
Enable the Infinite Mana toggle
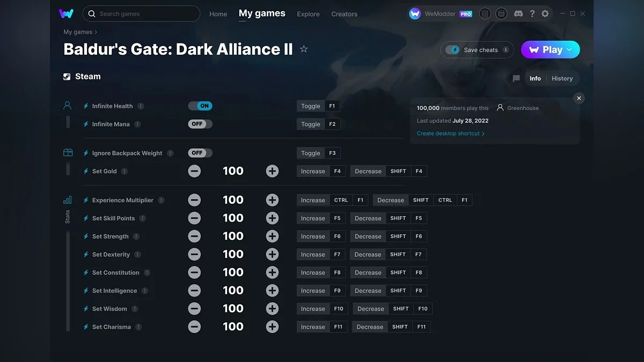pos(200,124)
